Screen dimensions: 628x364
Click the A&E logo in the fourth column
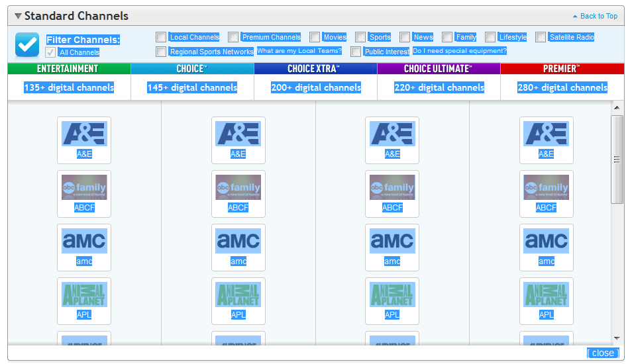(x=547, y=134)
